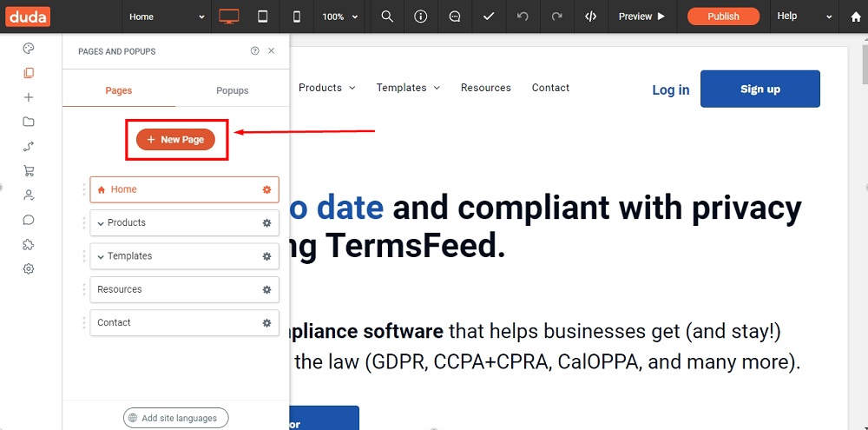The width and height of the screenshot is (868, 430).
Task: Expand the Templates page chevron
Action: 101,256
